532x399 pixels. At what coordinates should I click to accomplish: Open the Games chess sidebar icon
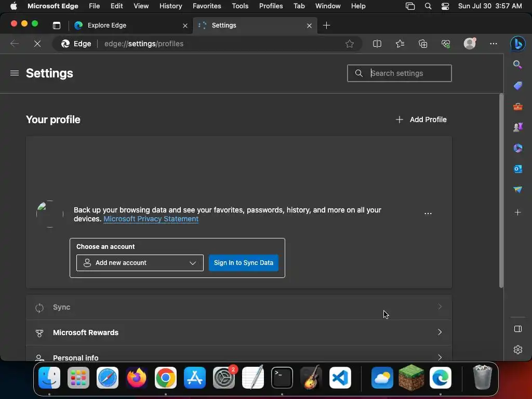click(x=517, y=127)
